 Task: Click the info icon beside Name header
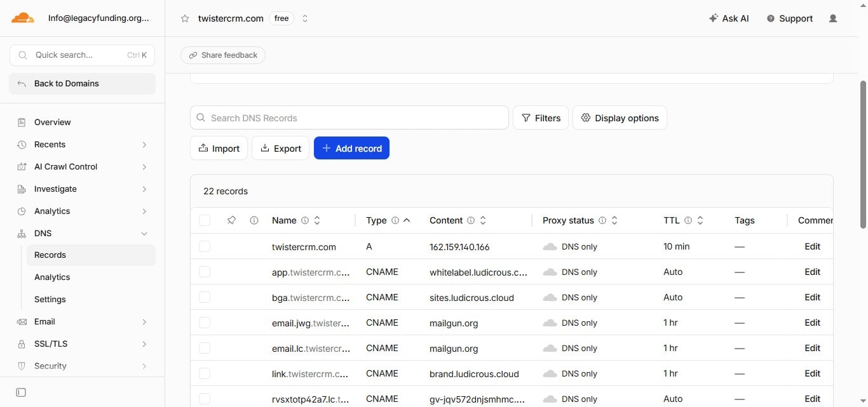[x=305, y=220]
